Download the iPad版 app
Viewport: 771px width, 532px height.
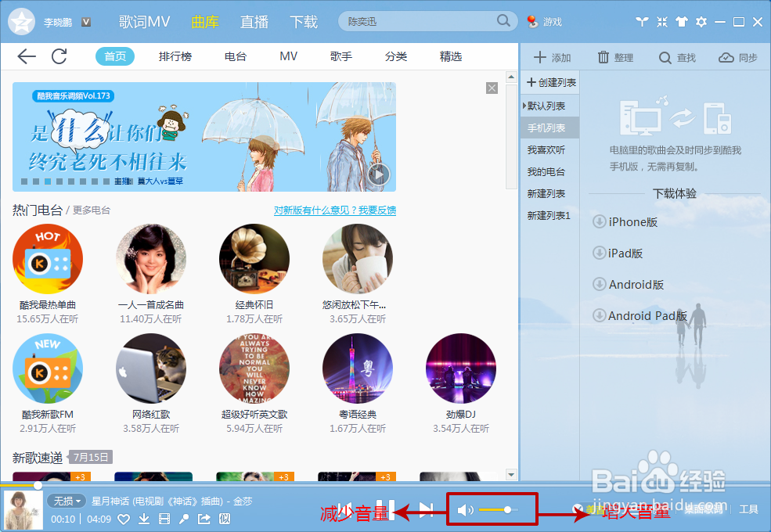point(618,253)
